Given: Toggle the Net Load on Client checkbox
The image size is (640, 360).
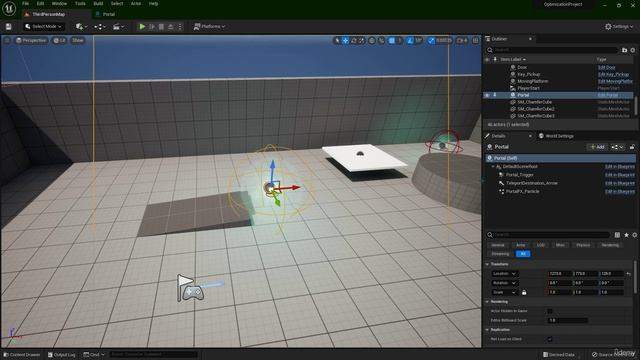Looking at the screenshot, I should tap(550, 339).
